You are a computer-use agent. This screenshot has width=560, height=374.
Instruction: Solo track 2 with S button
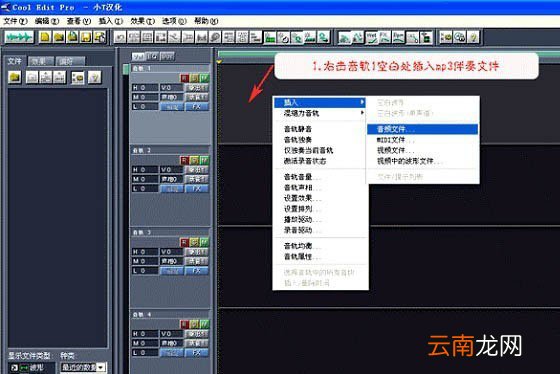(x=194, y=160)
